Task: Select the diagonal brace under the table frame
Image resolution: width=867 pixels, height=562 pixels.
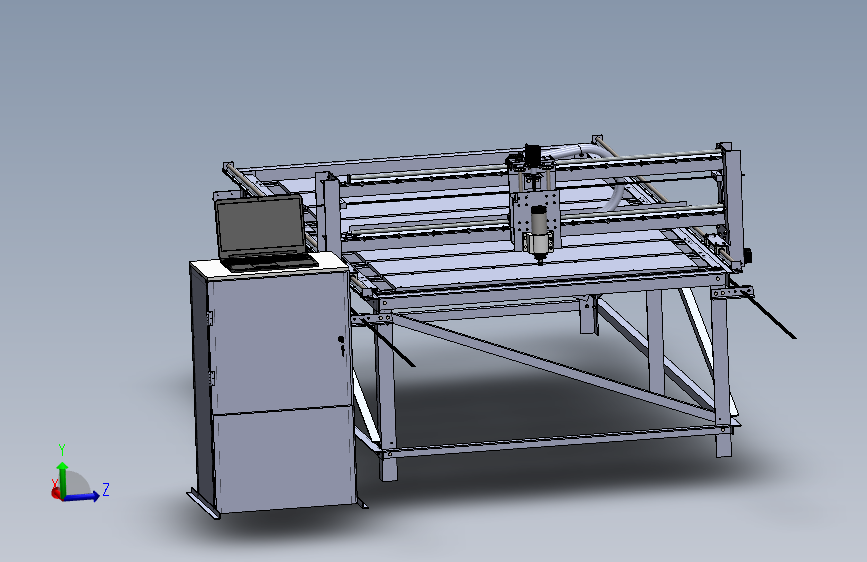Action: click(553, 368)
